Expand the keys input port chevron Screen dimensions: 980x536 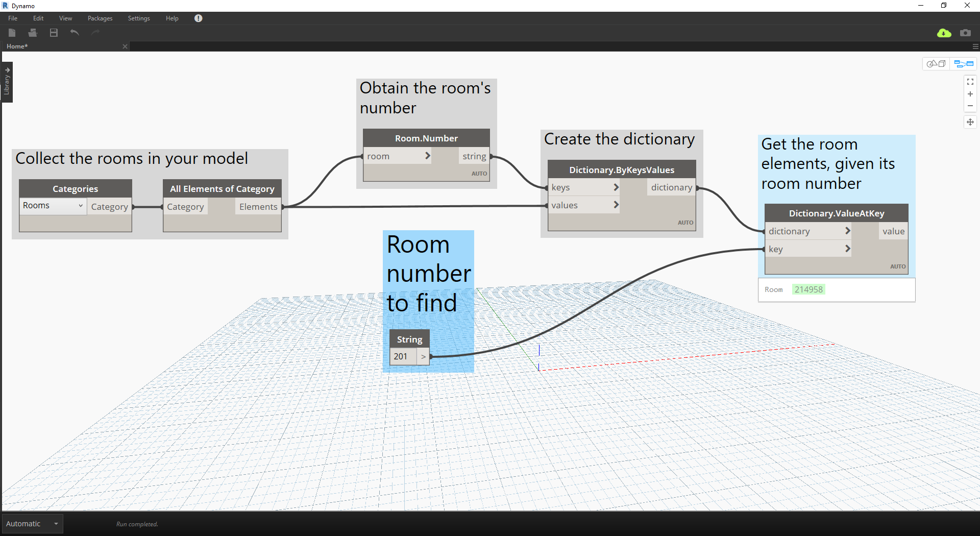616,187
